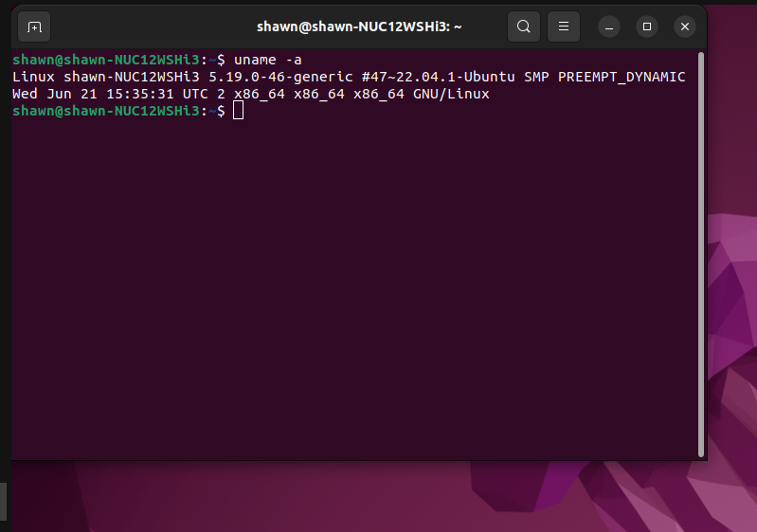Click the 'GNU/Linux' text
Viewport: 757px width, 532px height.
tap(451, 94)
